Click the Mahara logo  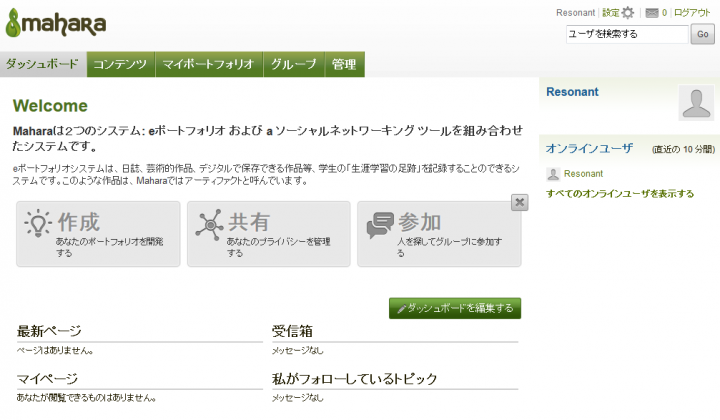click(x=56, y=23)
